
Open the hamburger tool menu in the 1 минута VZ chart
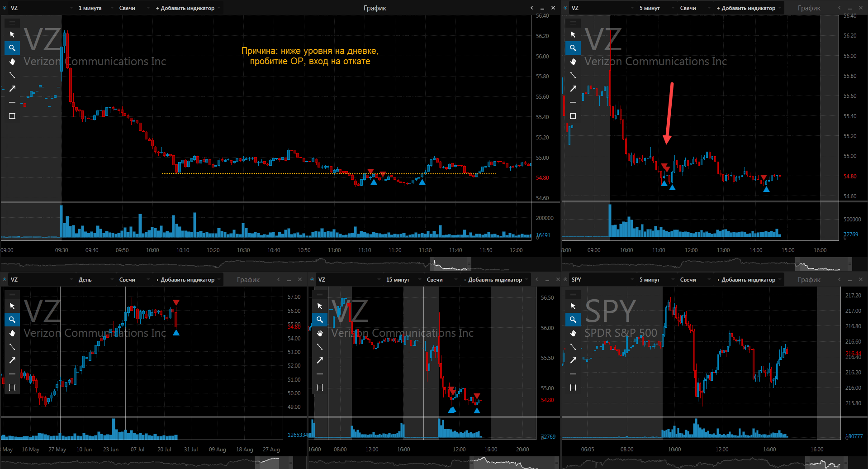click(x=12, y=23)
